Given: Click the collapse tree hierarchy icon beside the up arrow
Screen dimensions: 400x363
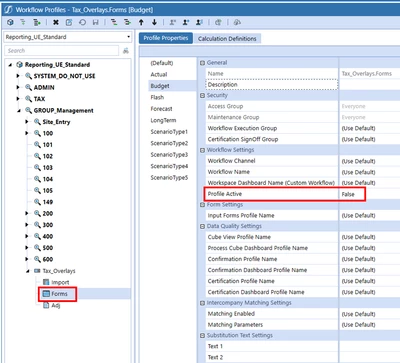Looking at the screenshot, I should tap(127, 22).
